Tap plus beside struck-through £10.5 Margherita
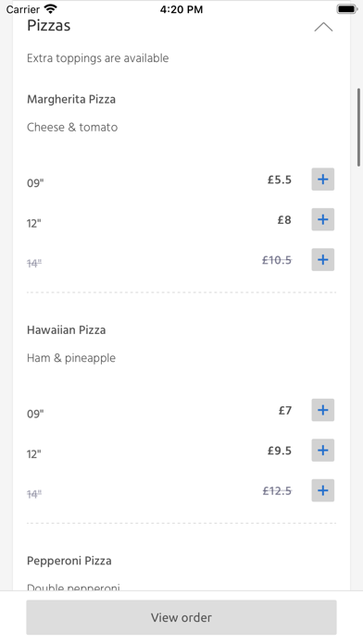 pyautogui.click(x=322, y=260)
